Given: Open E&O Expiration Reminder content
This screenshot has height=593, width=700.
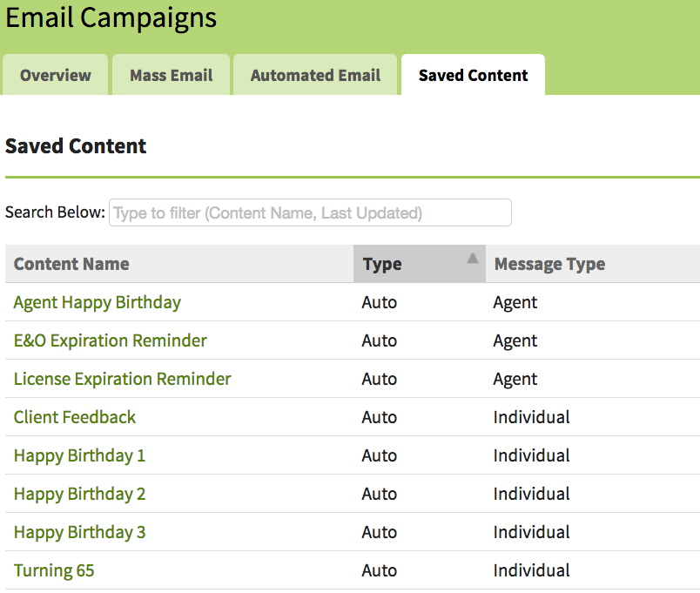Looking at the screenshot, I should [111, 340].
